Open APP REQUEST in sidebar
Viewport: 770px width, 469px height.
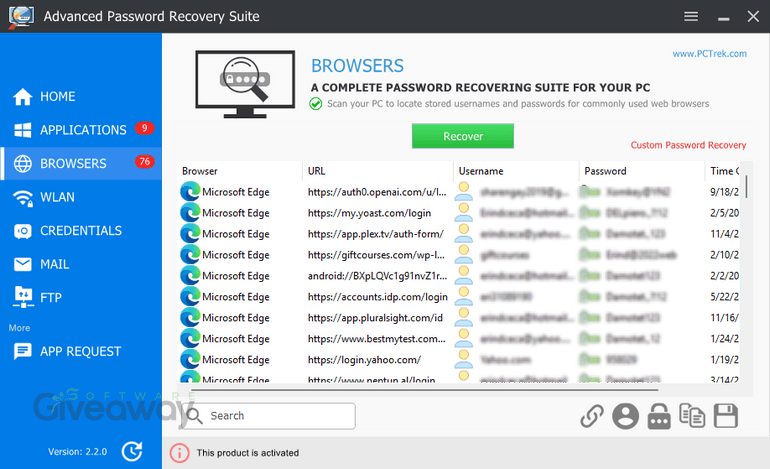[x=81, y=351]
